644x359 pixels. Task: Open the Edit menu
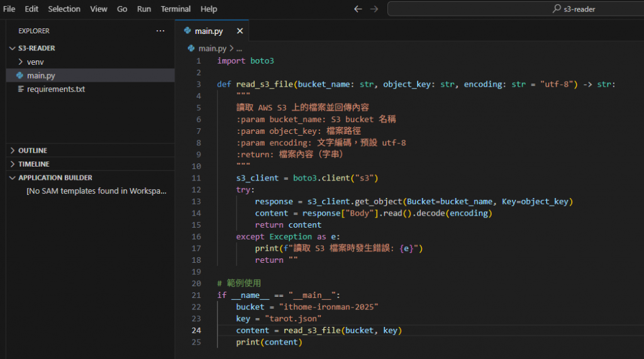pos(31,9)
